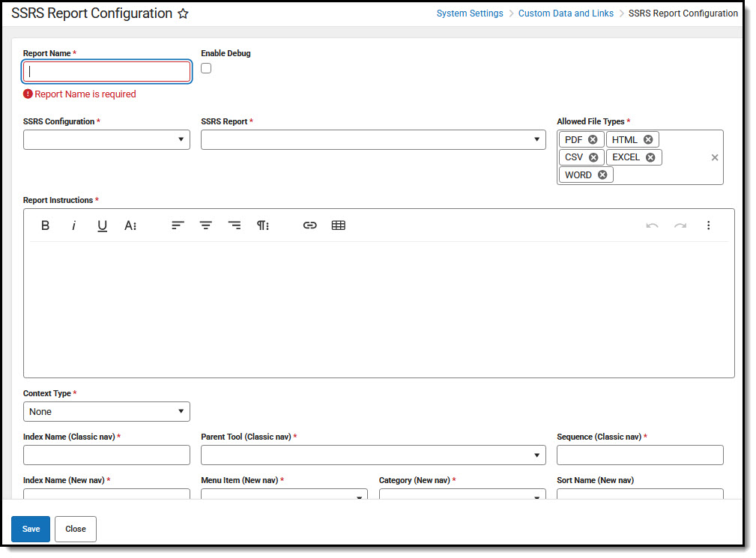Remove the HTML file type tag

[x=648, y=139]
